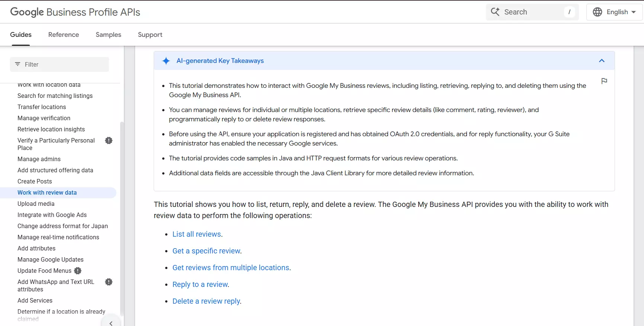The image size is (644, 326).
Task: Click the sidebar vertical scrollbar
Action: [122, 216]
